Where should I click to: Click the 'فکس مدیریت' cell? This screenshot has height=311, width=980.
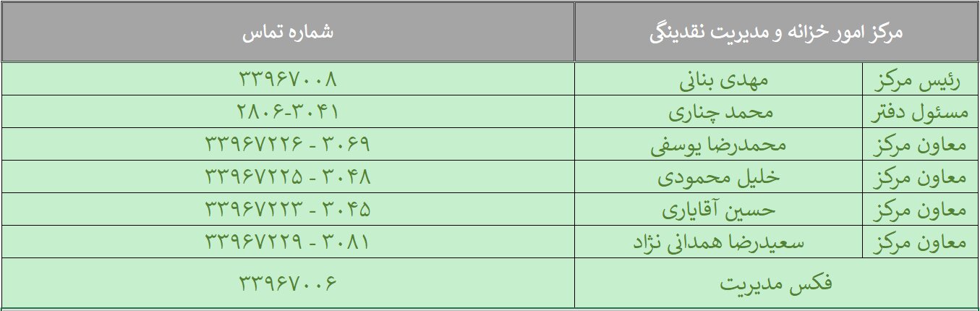coord(776,283)
